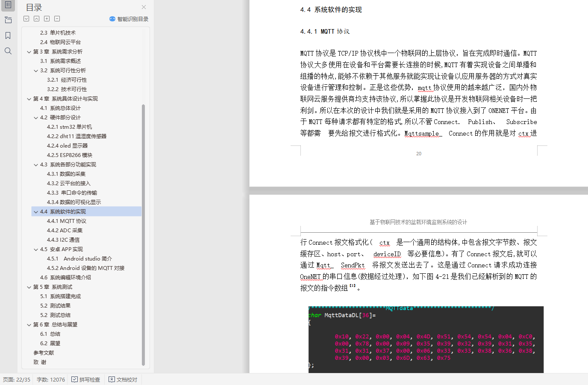
Task: Select 4.2.4 oled 显示器 entry
Action: (x=67, y=145)
